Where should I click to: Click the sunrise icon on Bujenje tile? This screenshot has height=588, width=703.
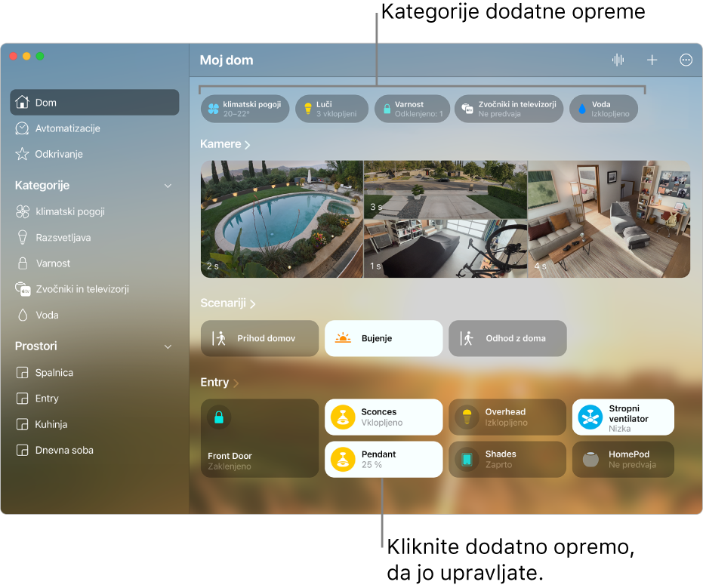point(343,338)
